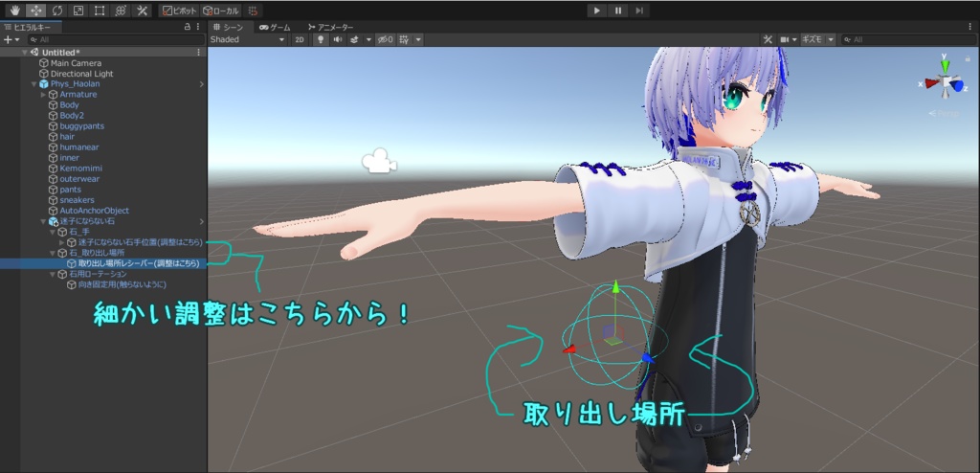Focus the Scene view search field
This screenshot has width=980, height=473.
[x=907, y=39]
